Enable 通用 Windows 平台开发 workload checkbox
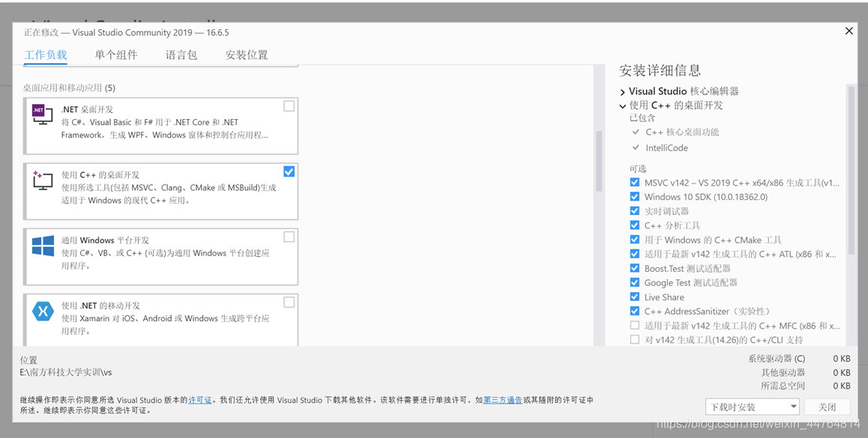868x438 pixels. click(x=289, y=237)
